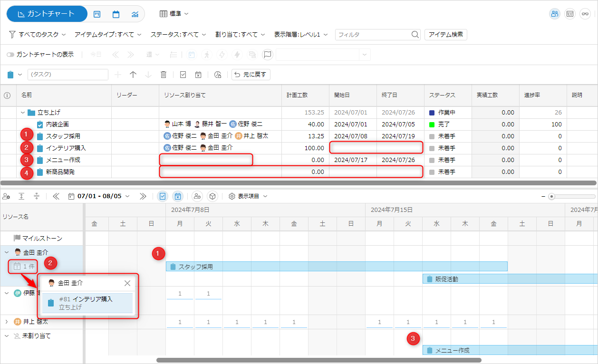The width and height of the screenshot is (598, 364).
Task: Switch to the calendar view icon
Action: (x=116, y=14)
